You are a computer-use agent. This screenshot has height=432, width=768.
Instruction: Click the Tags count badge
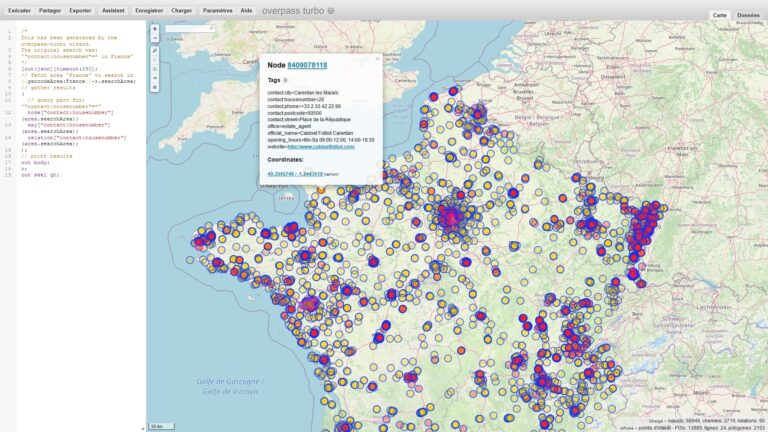click(286, 80)
